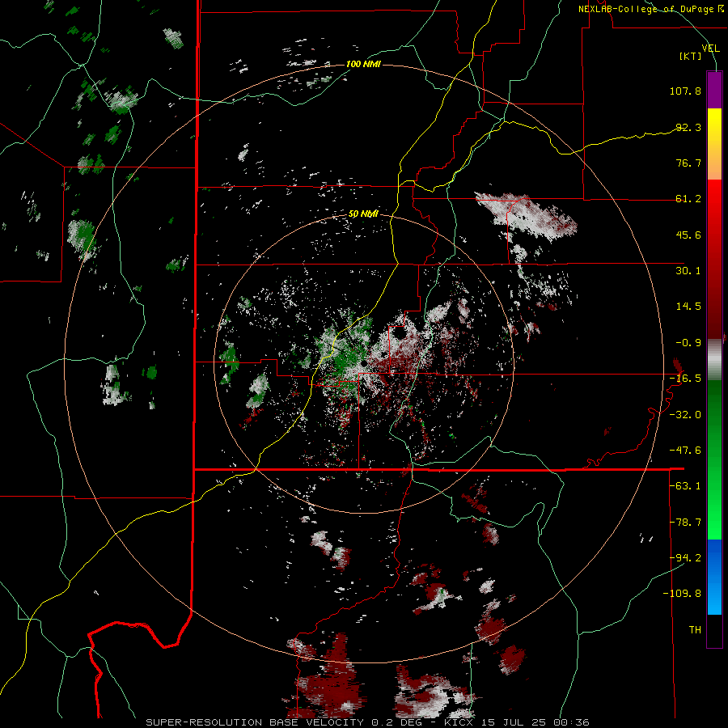Click the TH legend label

[695, 630]
